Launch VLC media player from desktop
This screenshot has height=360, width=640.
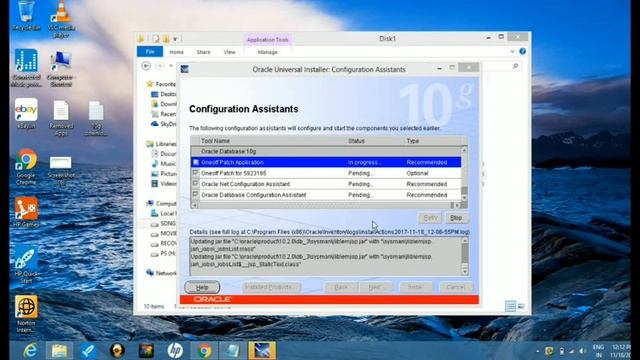61,18
